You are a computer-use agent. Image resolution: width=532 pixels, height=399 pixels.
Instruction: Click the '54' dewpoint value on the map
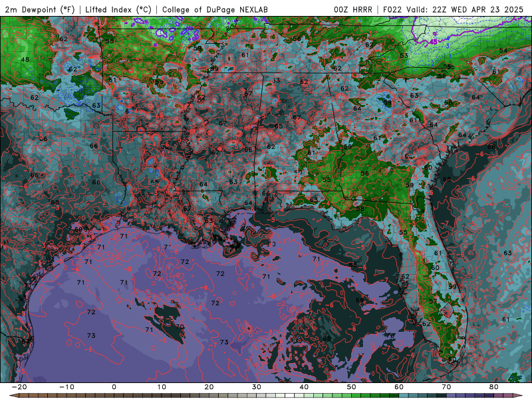click(503, 51)
